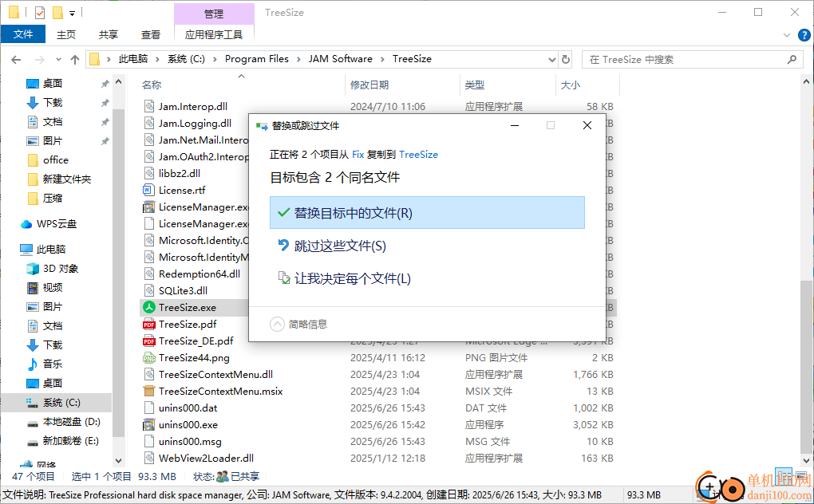Open the 压缩 folder in sidebar
Viewport: 814px width, 504px height.
[52, 198]
